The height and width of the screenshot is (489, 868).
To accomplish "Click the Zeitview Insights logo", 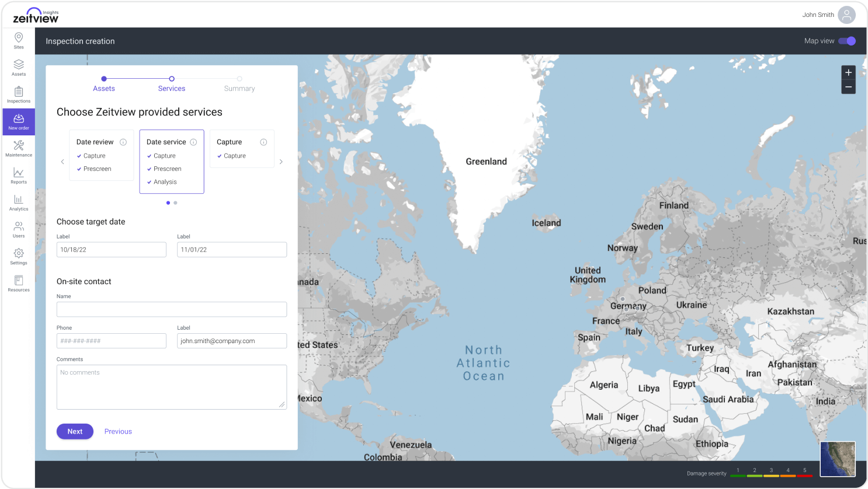I will click(x=36, y=15).
